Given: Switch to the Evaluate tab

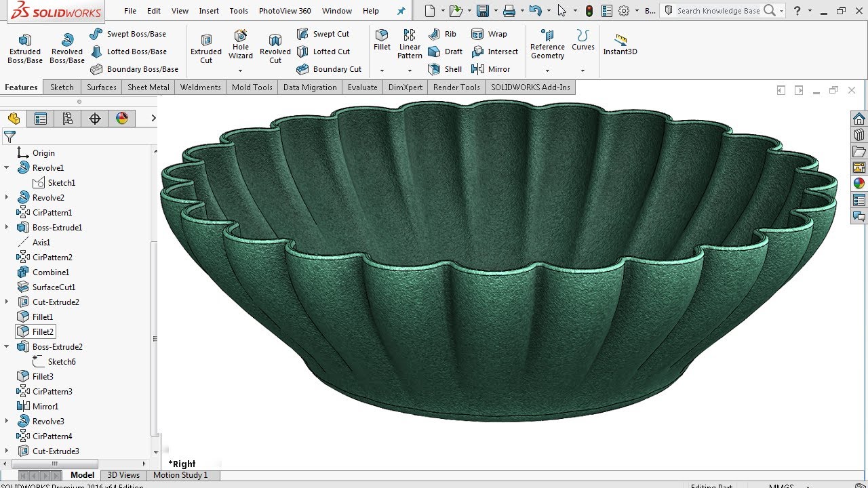Looking at the screenshot, I should click(363, 87).
